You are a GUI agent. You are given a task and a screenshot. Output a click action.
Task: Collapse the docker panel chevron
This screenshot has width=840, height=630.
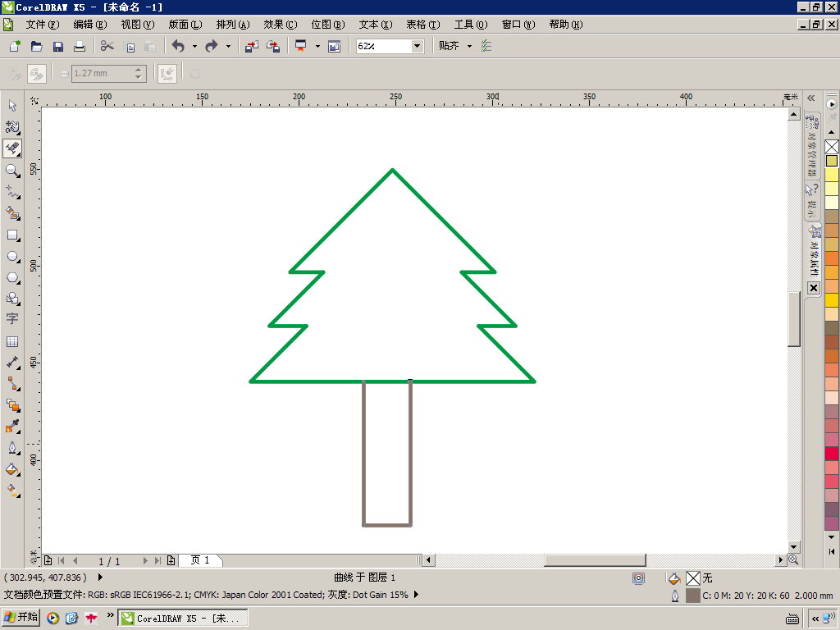click(811, 98)
